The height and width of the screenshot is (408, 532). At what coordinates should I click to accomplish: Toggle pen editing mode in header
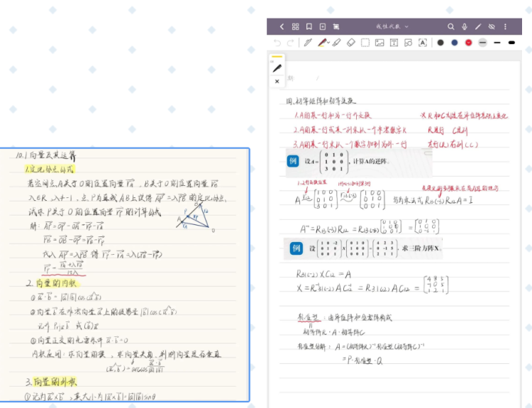point(478,26)
